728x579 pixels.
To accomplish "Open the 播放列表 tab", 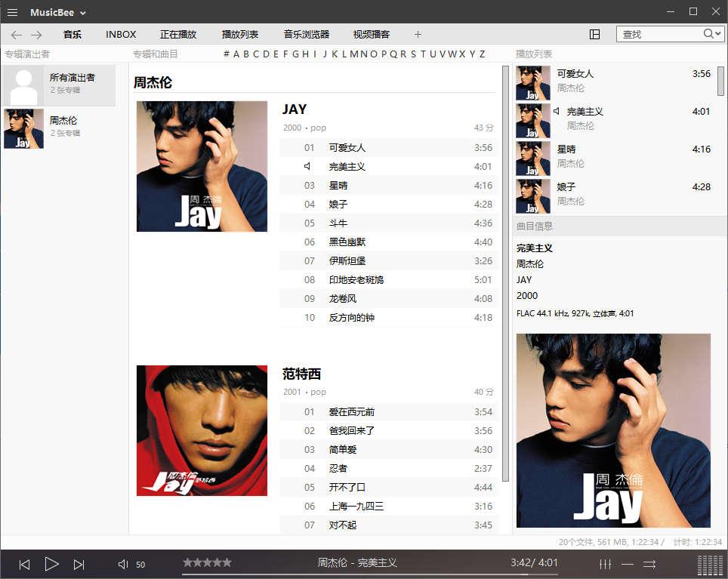I will (x=240, y=34).
